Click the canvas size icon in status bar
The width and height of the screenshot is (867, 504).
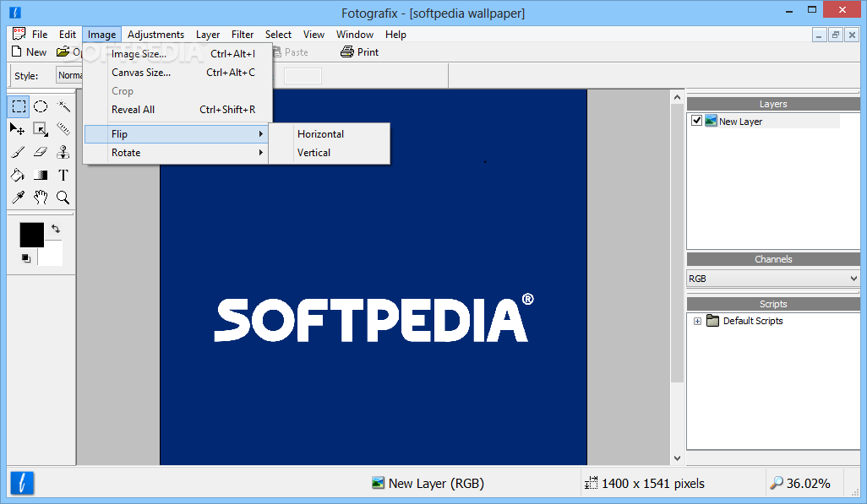pos(591,483)
